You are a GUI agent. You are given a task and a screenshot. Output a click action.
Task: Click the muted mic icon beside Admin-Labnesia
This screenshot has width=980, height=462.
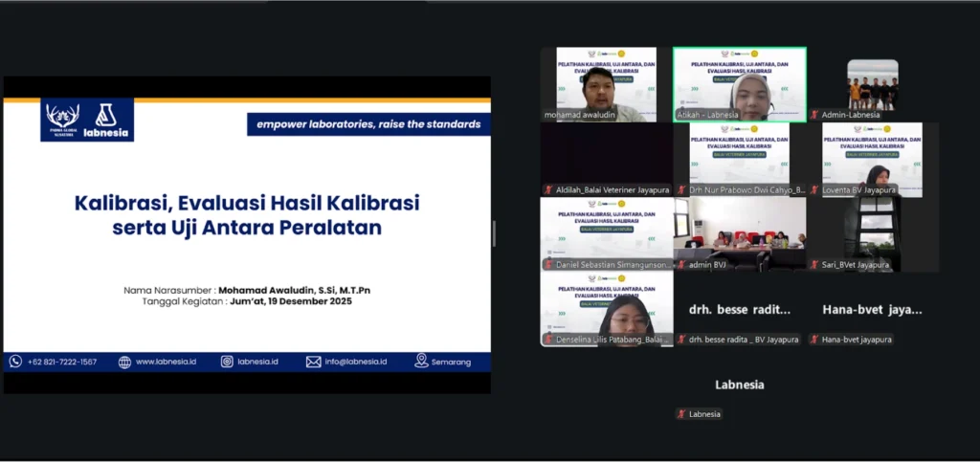tap(814, 115)
